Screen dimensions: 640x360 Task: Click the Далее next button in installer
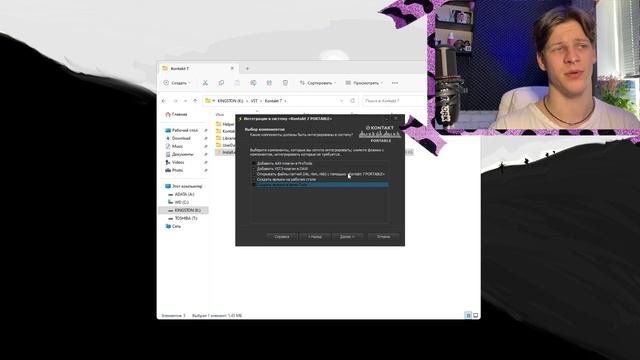click(x=347, y=237)
